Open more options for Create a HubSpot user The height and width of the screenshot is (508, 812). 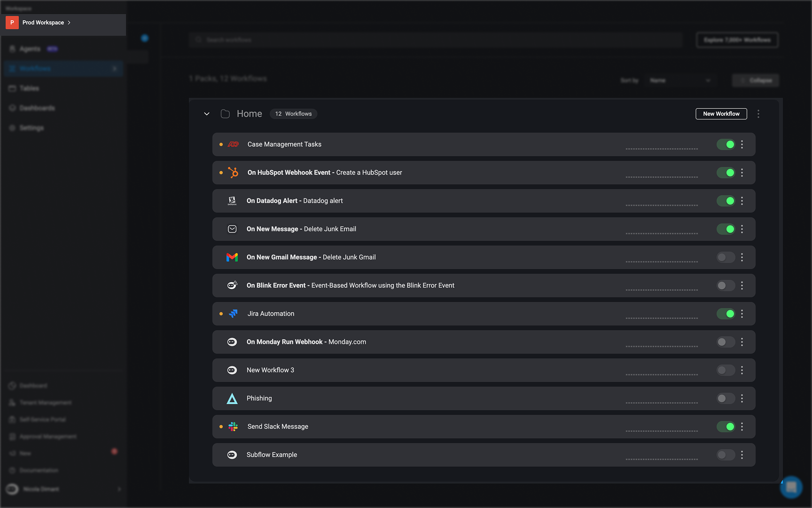[x=742, y=173]
